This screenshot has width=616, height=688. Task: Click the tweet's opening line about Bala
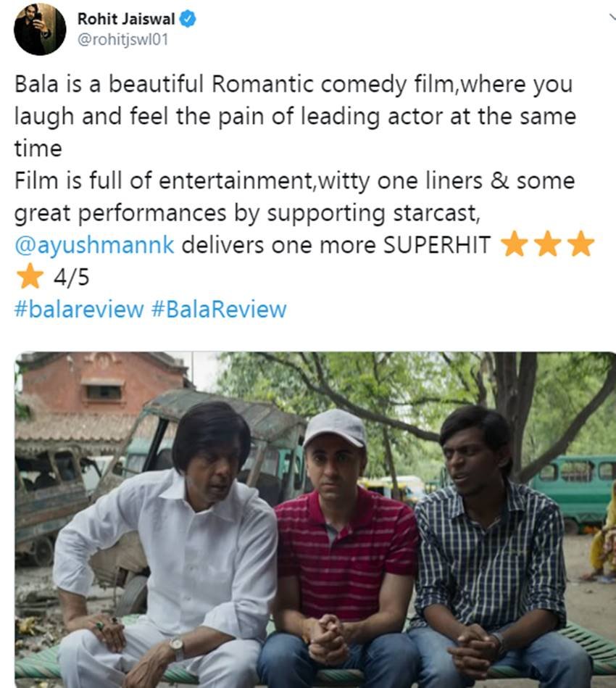294,84
